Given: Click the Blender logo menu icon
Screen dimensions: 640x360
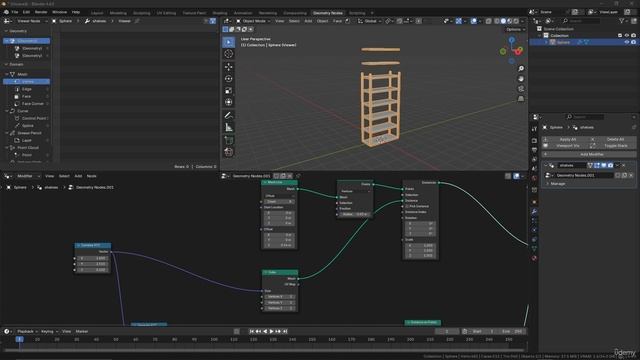Looking at the screenshot, I should (6, 12).
